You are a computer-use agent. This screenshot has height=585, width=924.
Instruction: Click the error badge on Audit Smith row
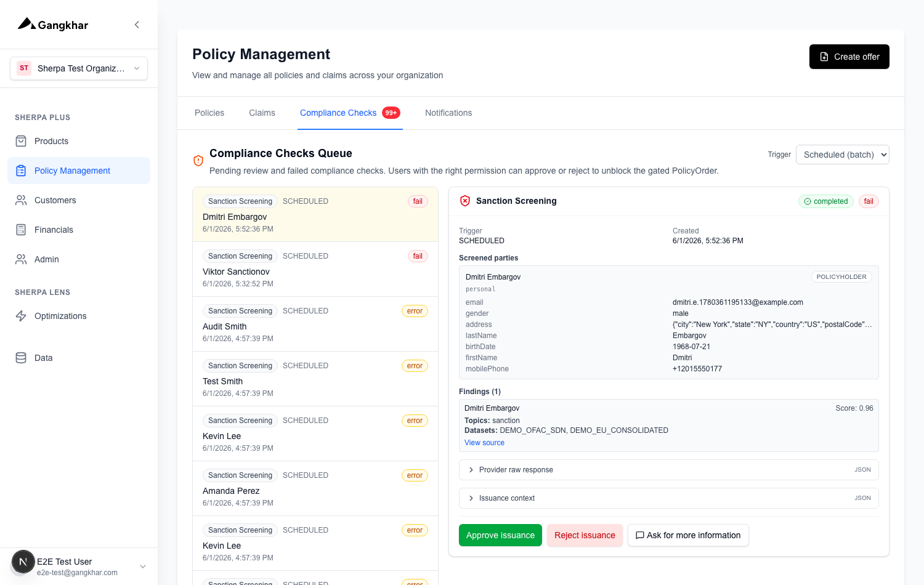[x=415, y=311]
